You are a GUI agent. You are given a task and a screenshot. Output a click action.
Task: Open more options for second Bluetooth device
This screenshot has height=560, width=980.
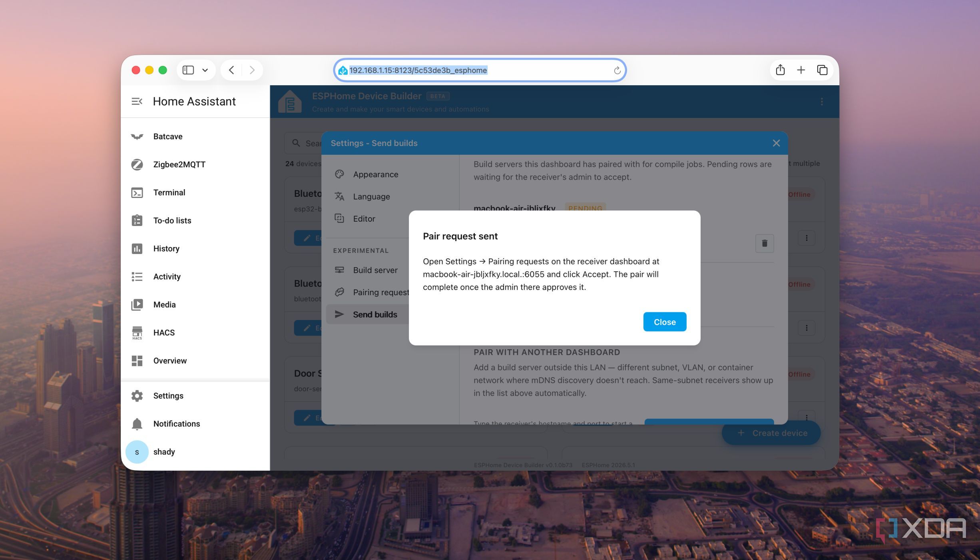coord(806,328)
